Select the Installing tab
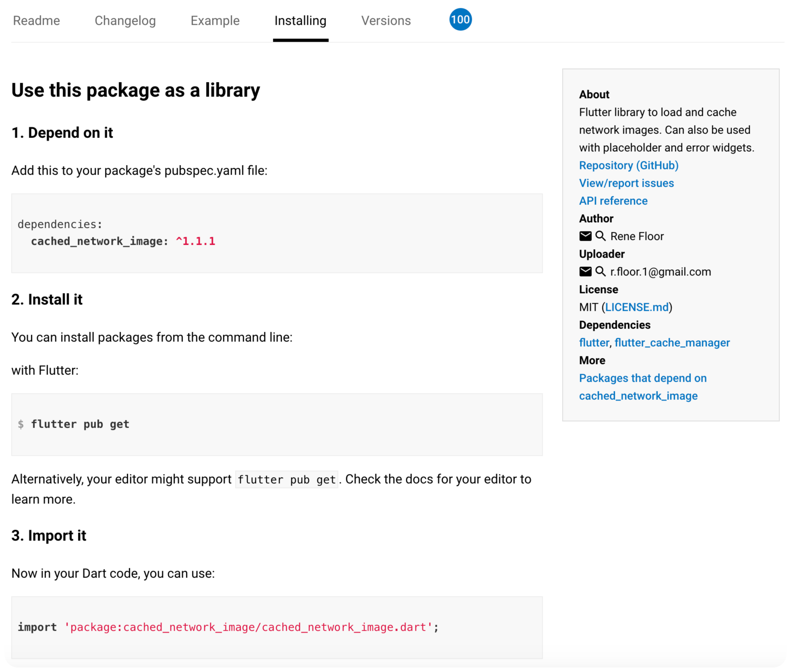The width and height of the screenshot is (791, 672). [300, 21]
